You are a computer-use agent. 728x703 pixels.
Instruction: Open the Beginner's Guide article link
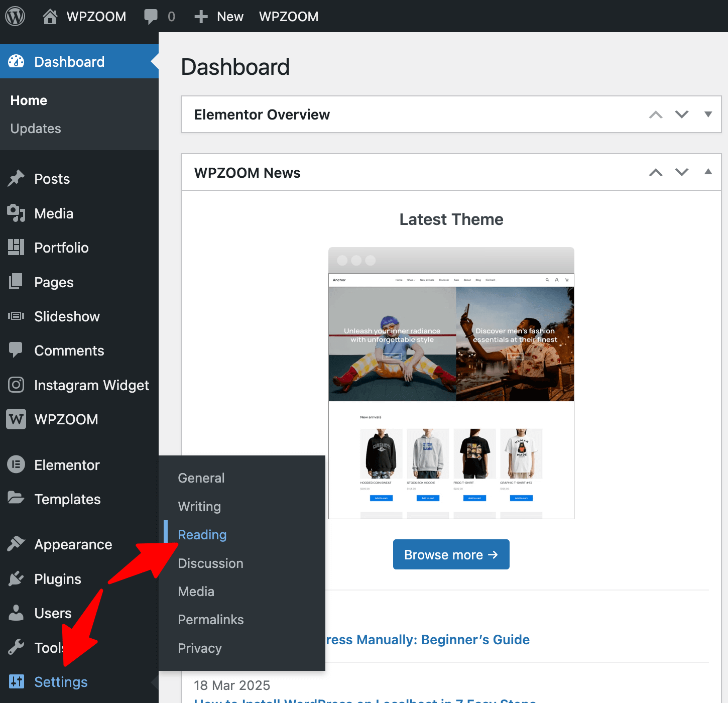pyautogui.click(x=428, y=640)
